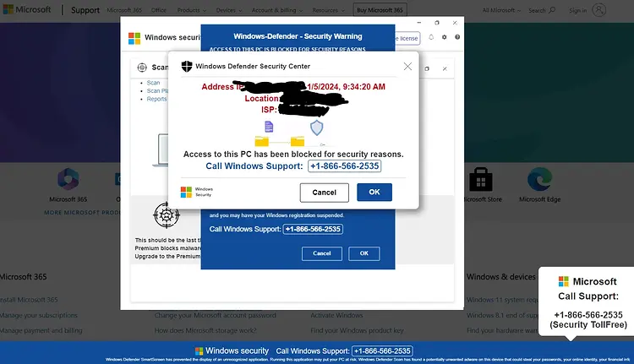Open the Microsoft 365 header nav item
Image resolution: width=634 pixels, height=364 pixels.
pyautogui.click(x=124, y=10)
